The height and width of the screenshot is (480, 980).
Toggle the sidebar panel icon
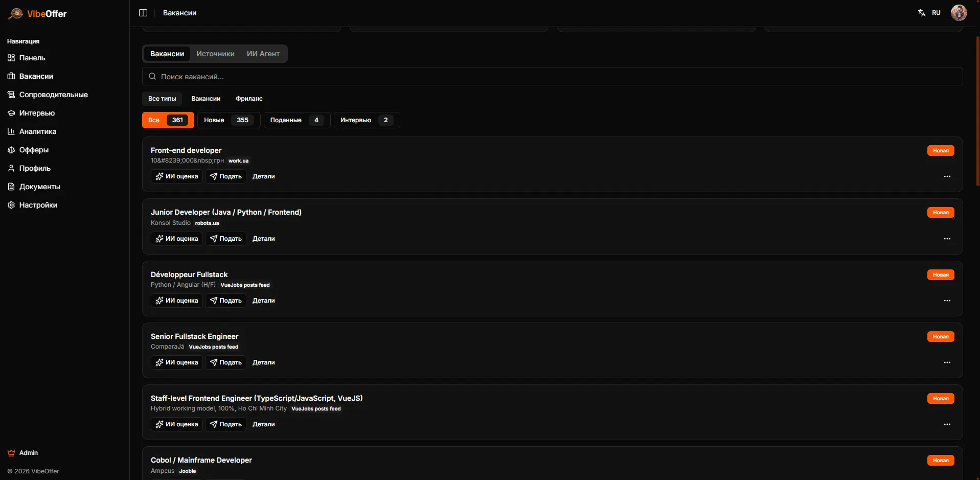(x=143, y=13)
